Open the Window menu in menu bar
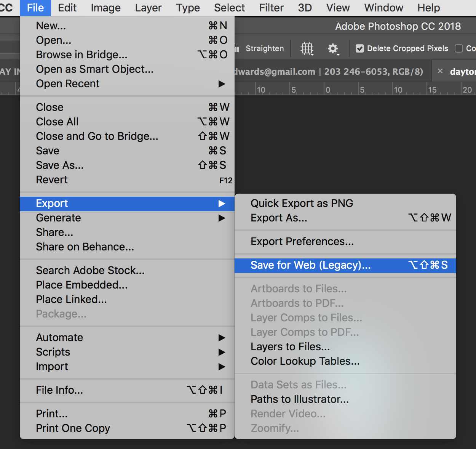This screenshot has width=476, height=449. [x=383, y=8]
